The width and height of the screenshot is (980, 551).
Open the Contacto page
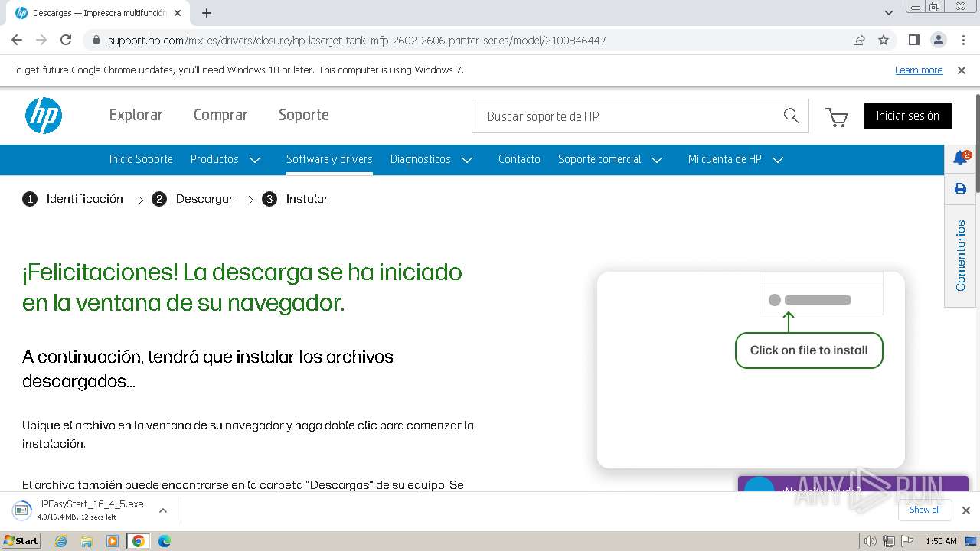coord(519,159)
